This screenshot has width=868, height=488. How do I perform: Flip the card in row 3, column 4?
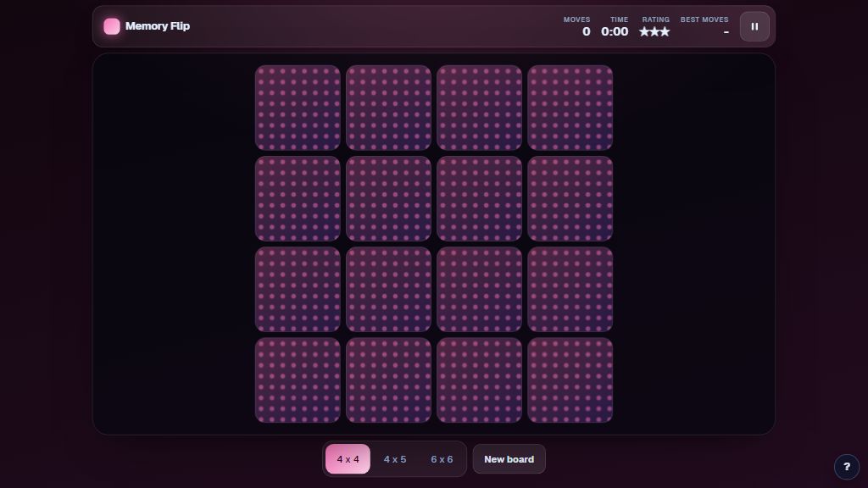coord(570,290)
